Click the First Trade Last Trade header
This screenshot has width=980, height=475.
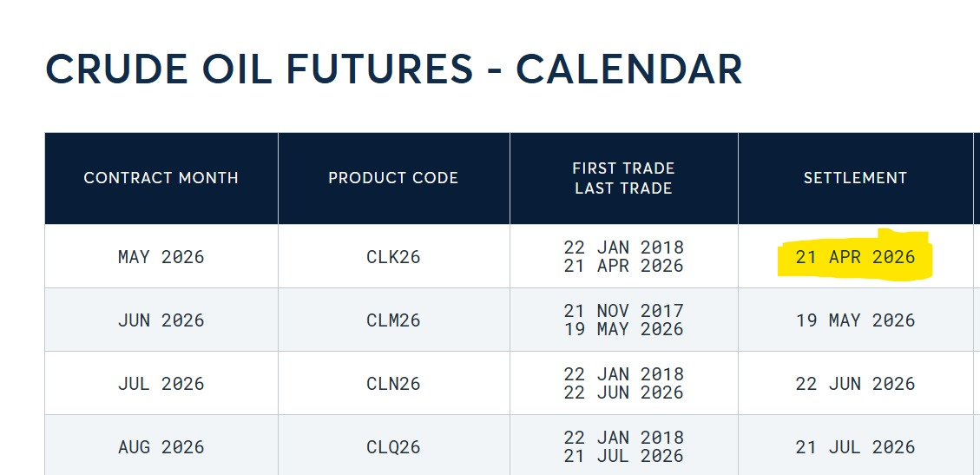coord(623,178)
